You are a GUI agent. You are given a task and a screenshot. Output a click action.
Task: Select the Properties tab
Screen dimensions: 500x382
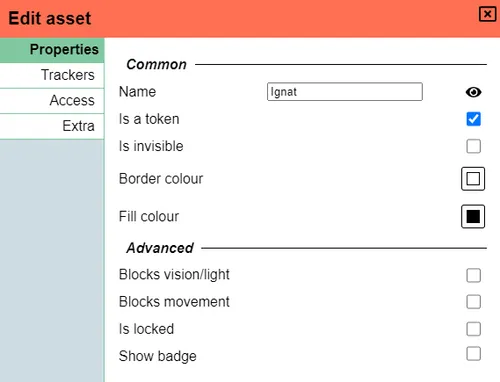tap(52, 50)
